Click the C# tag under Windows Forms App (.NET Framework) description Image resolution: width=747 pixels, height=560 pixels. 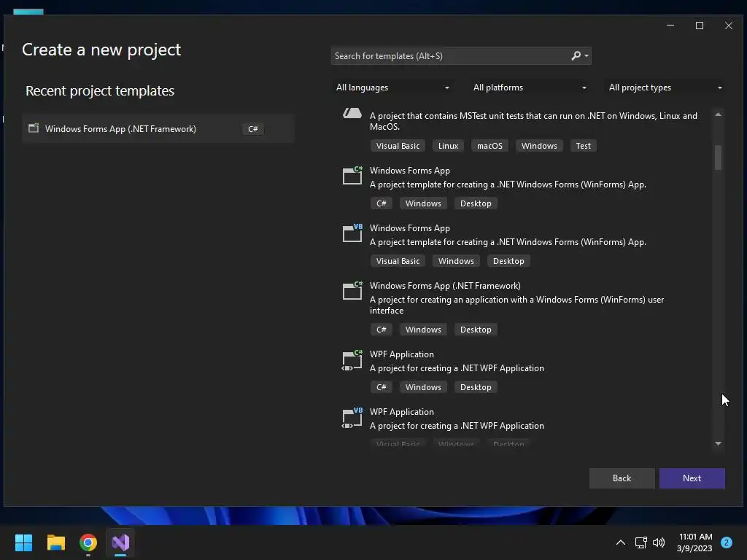tap(381, 330)
